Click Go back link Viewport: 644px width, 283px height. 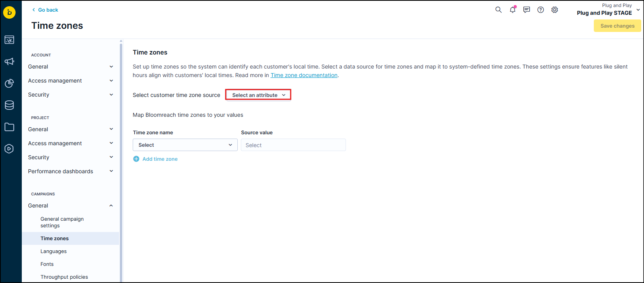[x=45, y=10]
